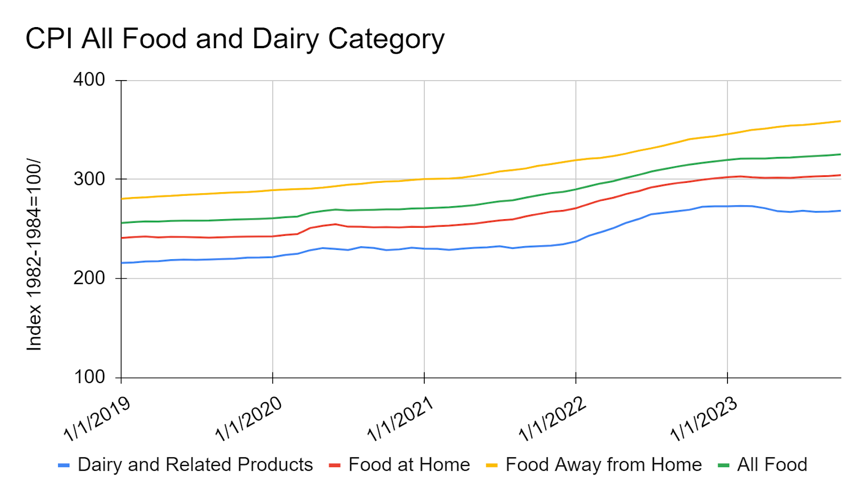Click the chart title CPI All Food and Dairy Category
Screen dimensions: 866x500
point(235,39)
